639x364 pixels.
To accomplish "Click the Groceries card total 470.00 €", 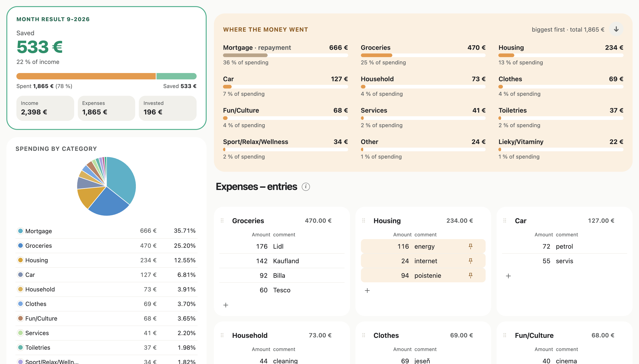I will 318,220.
